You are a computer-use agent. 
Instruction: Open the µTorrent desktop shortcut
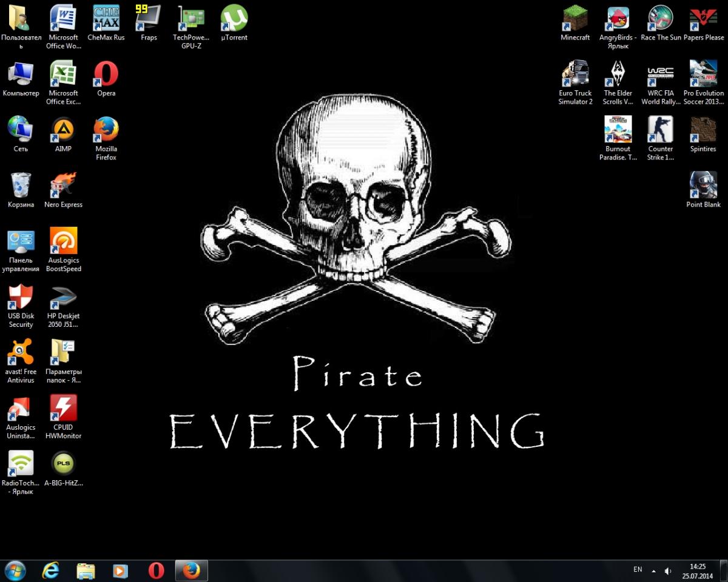[234, 19]
